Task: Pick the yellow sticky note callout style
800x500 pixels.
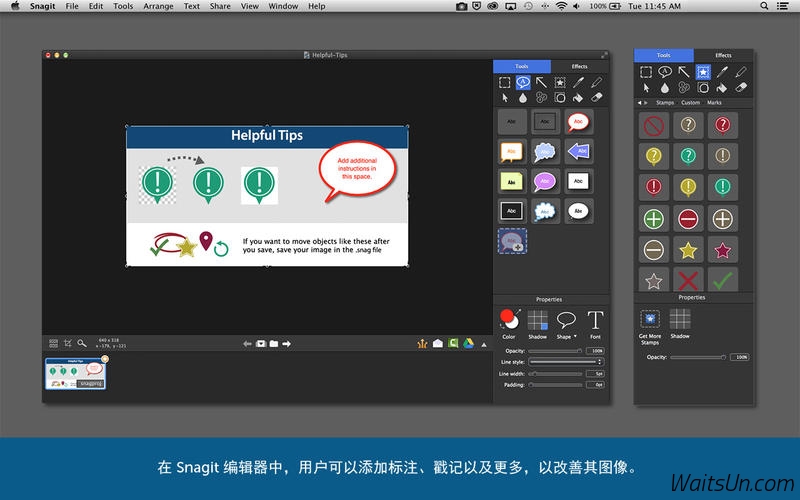Action: point(512,181)
